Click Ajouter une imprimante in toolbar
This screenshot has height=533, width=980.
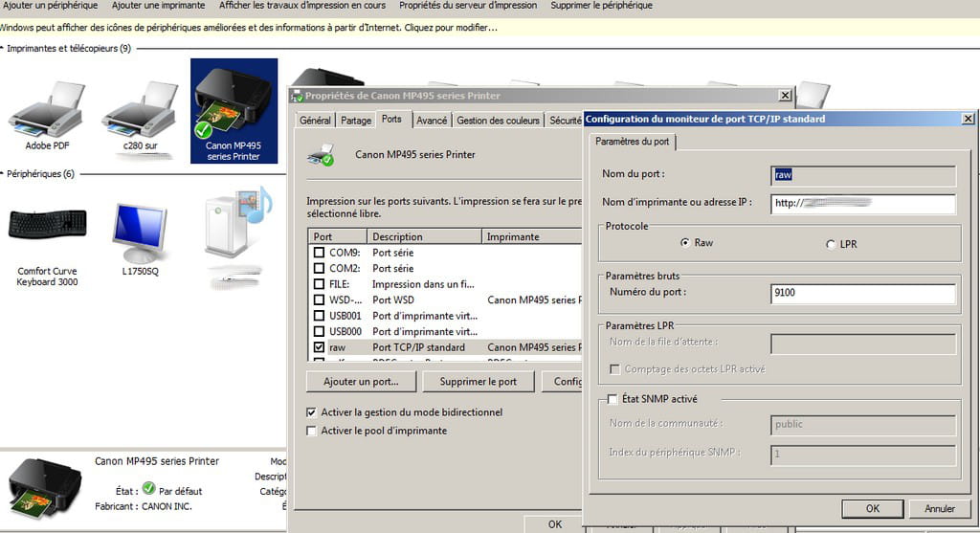click(158, 5)
